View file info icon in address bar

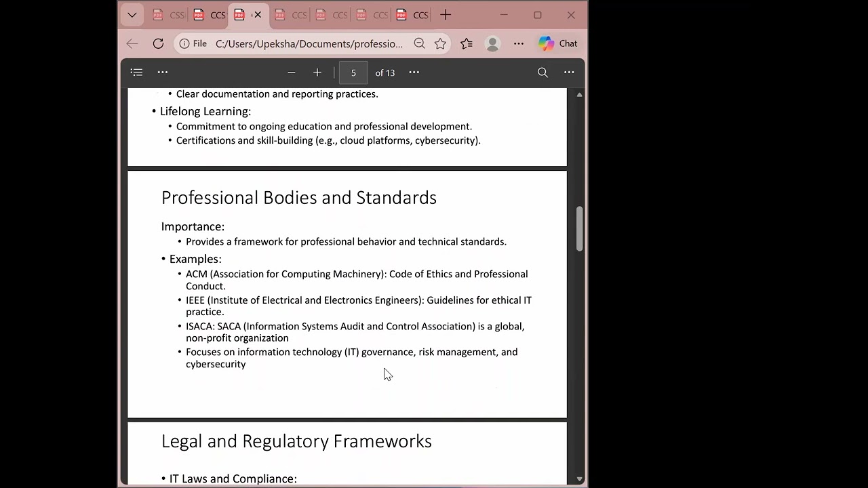(184, 43)
